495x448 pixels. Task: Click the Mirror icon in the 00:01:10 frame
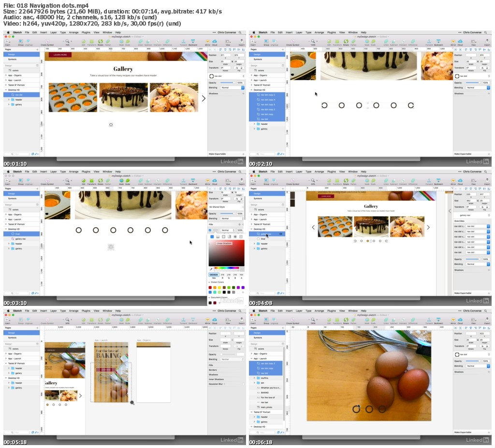208,42
